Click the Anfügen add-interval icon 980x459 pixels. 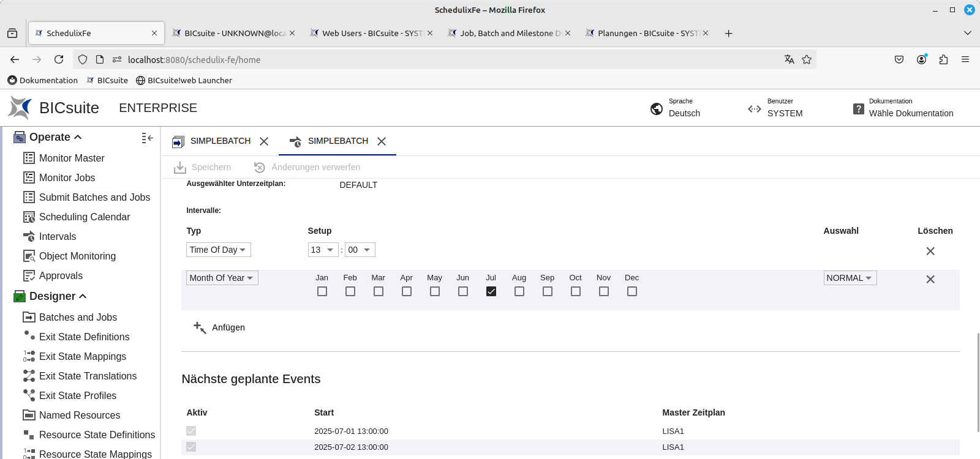(200, 327)
